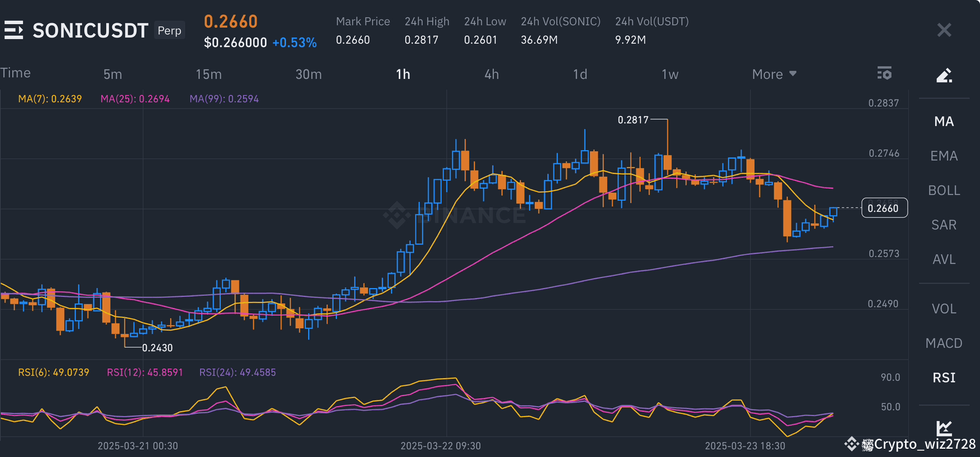The image size is (980, 457).
Task: Toggle the VOL sub-indicator
Action: 944,309
